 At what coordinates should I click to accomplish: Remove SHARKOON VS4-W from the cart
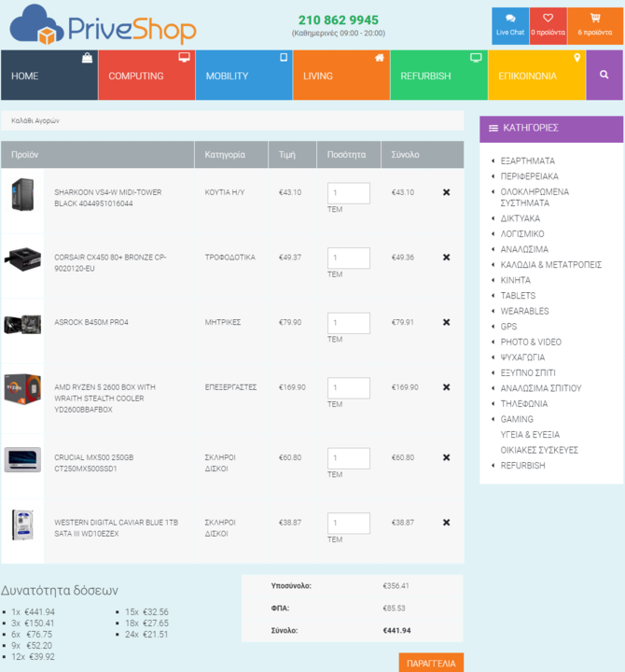[447, 192]
